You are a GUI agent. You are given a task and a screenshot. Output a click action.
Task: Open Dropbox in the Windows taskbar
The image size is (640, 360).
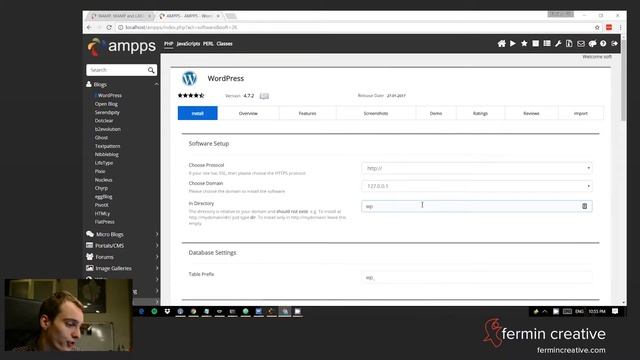point(167,311)
